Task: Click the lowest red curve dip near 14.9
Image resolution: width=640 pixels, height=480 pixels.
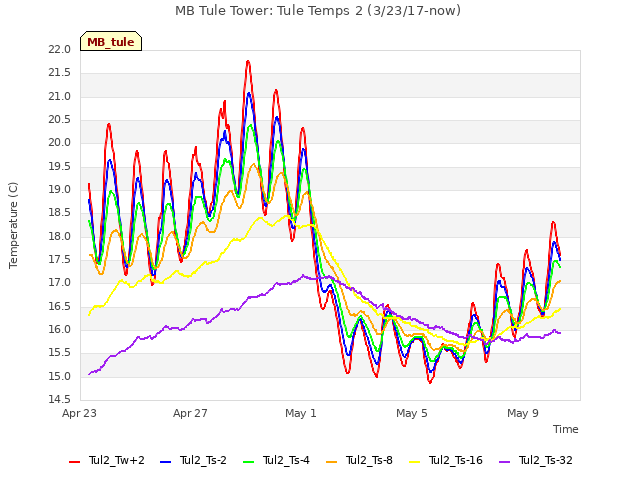Action: [430, 382]
